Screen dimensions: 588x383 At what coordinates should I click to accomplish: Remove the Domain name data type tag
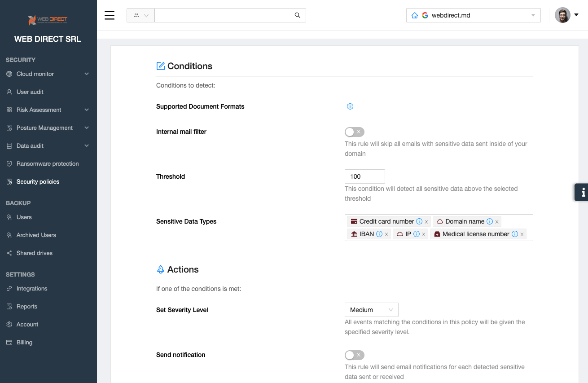[497, 222]
